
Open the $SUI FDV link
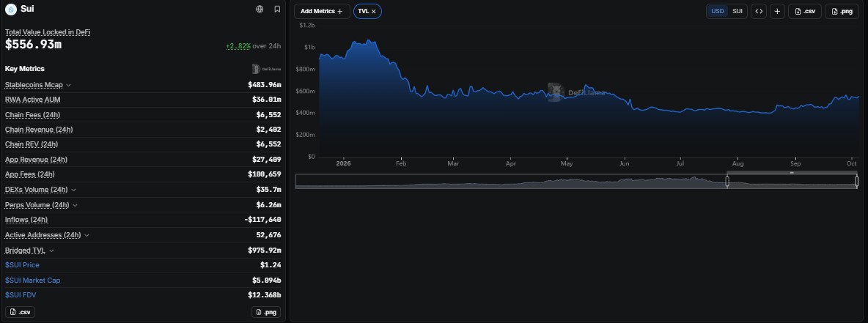point(21,294)
